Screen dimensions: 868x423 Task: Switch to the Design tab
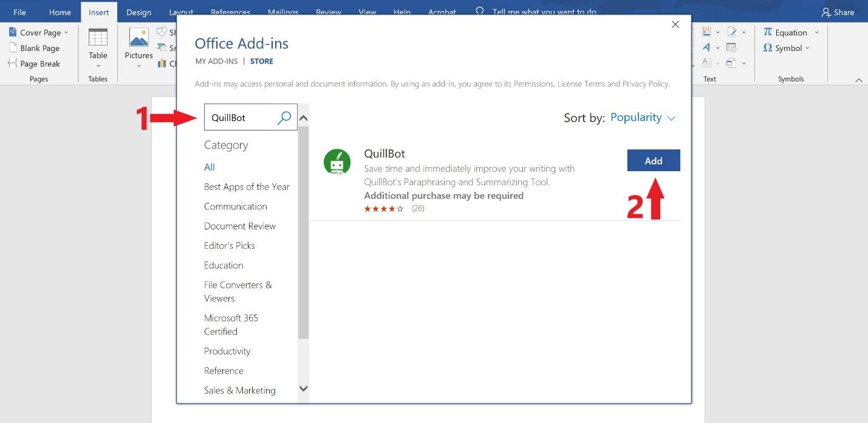pyautogui.click(x=138, y=12)
